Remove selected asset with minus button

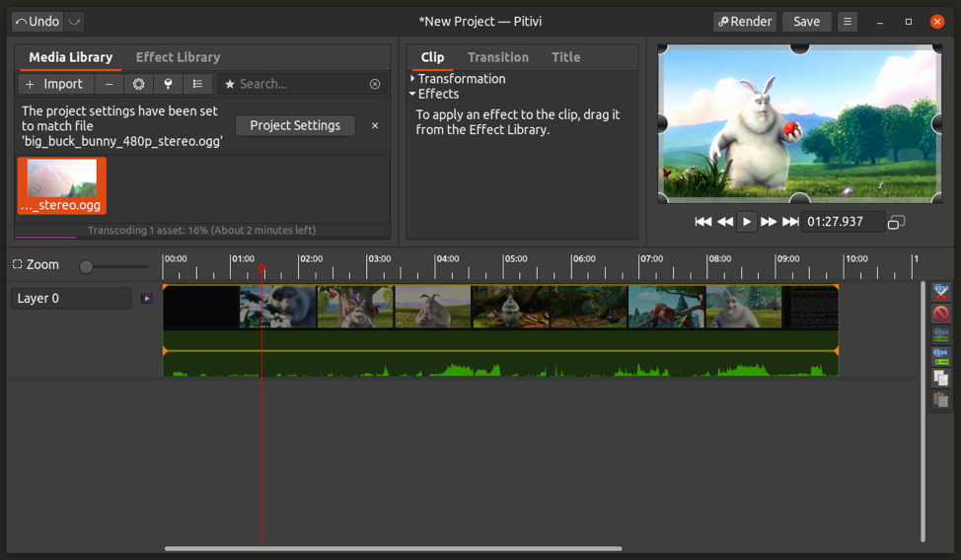coord(110,85)
